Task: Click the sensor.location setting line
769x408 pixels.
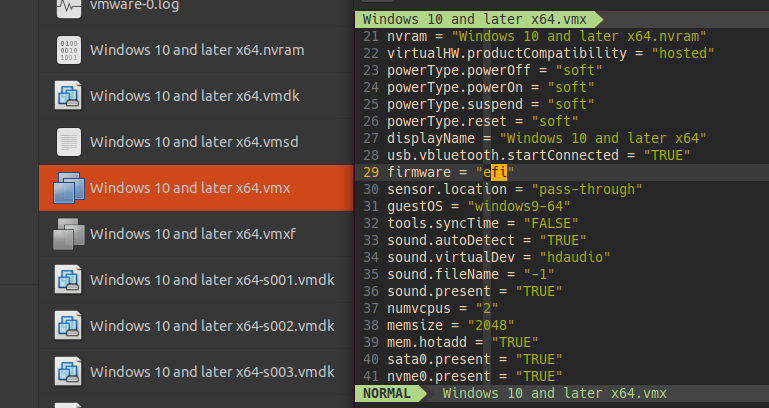Action: tap(514, 189)
